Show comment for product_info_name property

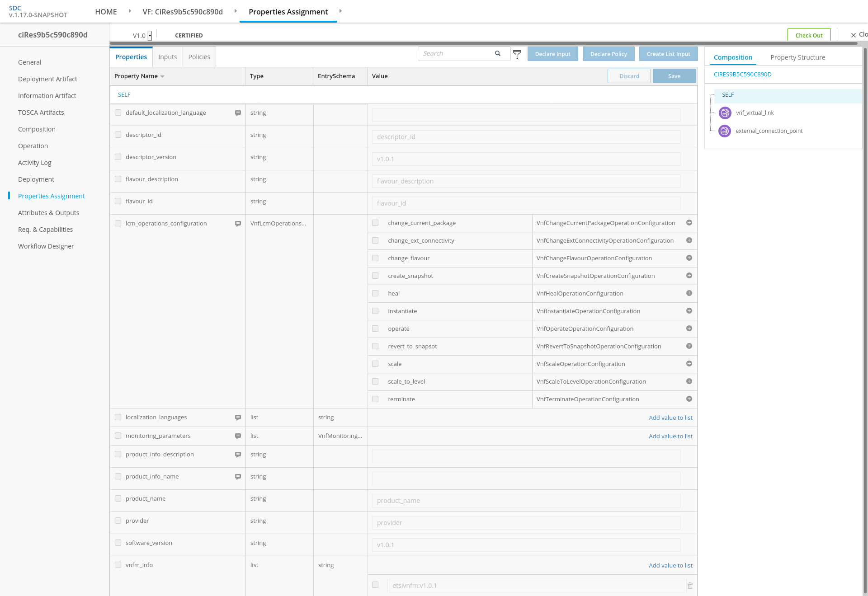[x=238, y=477]
